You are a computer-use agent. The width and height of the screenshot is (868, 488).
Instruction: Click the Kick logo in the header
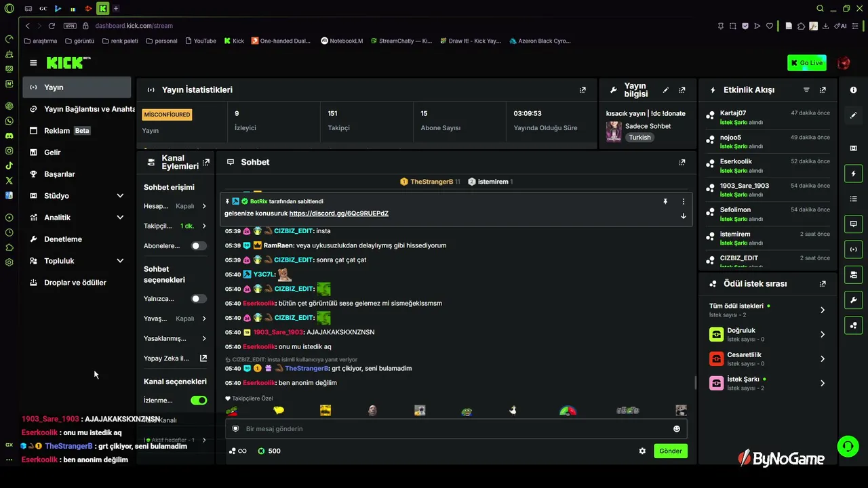point(68,63)
